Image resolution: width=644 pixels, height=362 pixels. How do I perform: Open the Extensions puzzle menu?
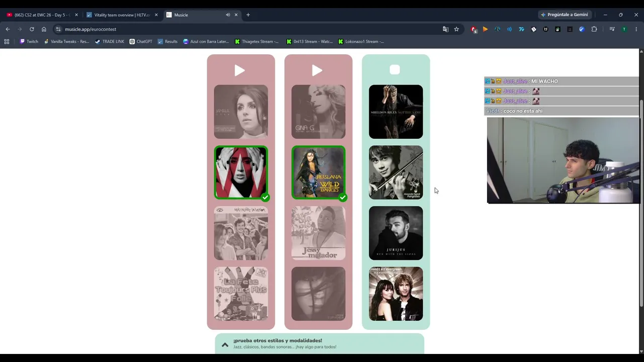pos(594,29)
